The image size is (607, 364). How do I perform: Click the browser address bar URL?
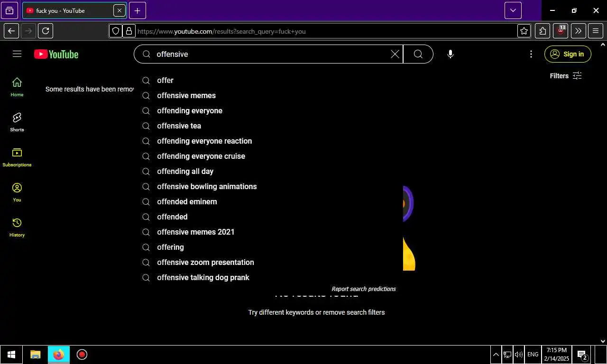221,31
